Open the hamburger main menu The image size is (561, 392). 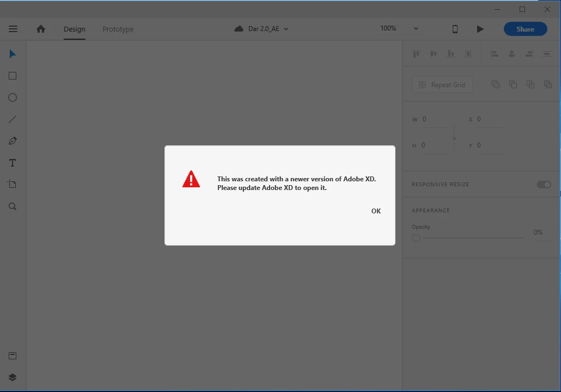(x=13, y=29)
